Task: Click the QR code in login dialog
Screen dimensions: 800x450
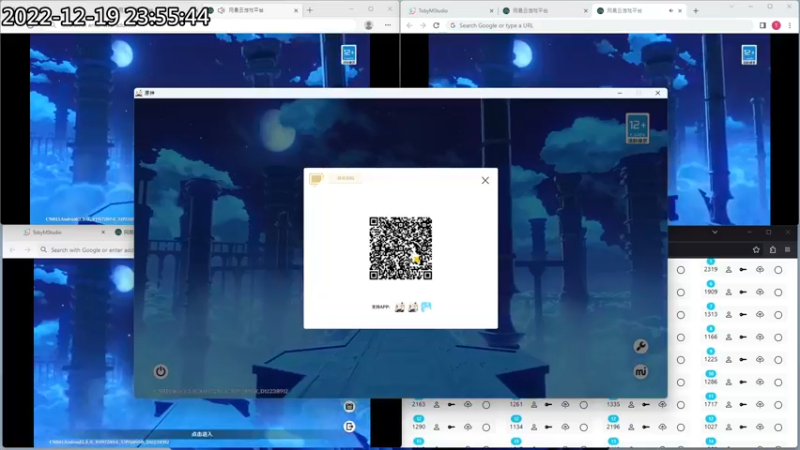Action: coord(401,248)
